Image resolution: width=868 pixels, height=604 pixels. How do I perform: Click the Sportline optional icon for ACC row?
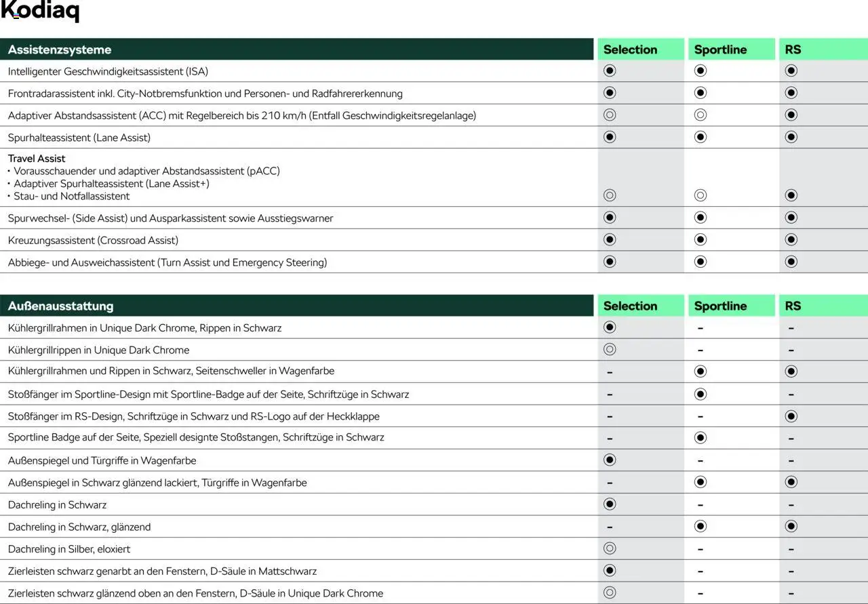701,115
